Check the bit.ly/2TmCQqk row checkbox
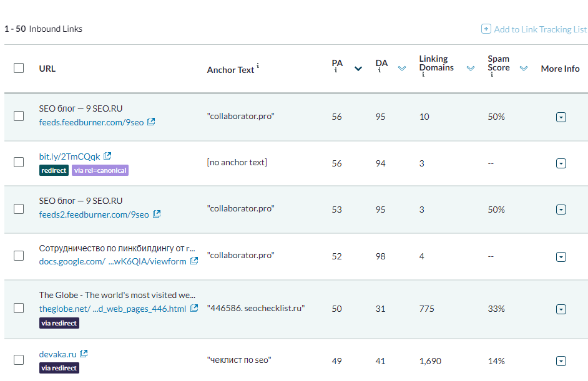Viewport: 588px width, 381px height. (19, 162)
